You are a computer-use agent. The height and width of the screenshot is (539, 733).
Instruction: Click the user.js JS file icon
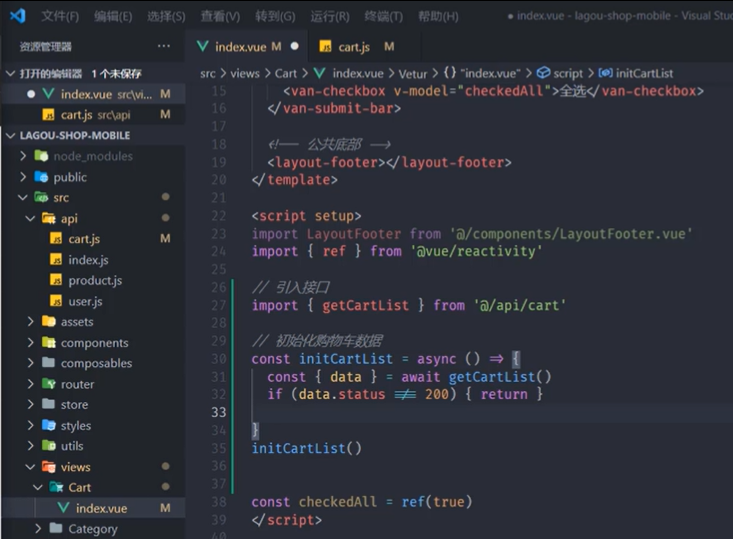(56, 301)
